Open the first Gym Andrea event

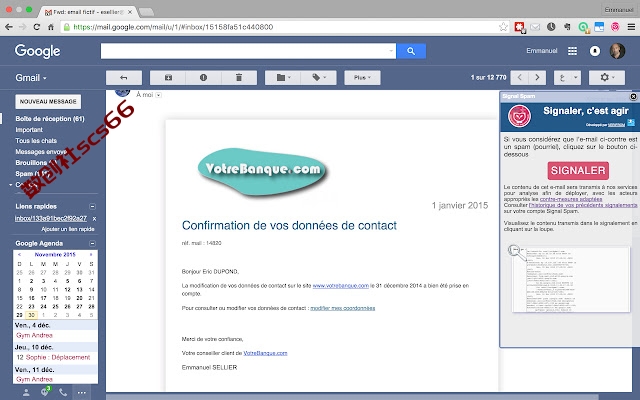pyautogui.click(x=34, y=336)
